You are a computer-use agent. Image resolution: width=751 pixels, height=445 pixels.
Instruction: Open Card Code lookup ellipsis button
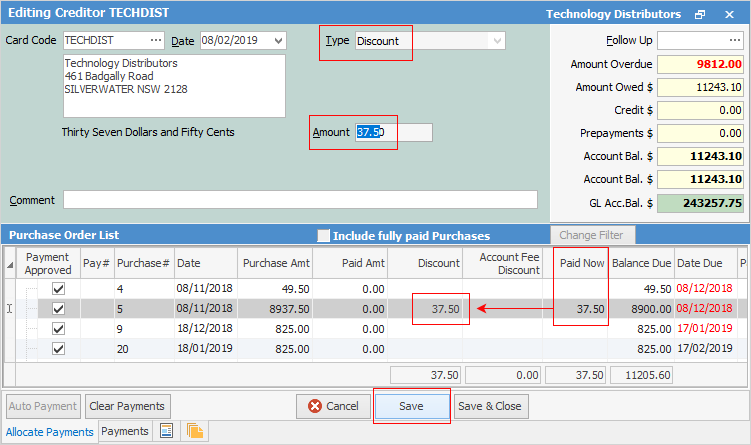(155, 41)
